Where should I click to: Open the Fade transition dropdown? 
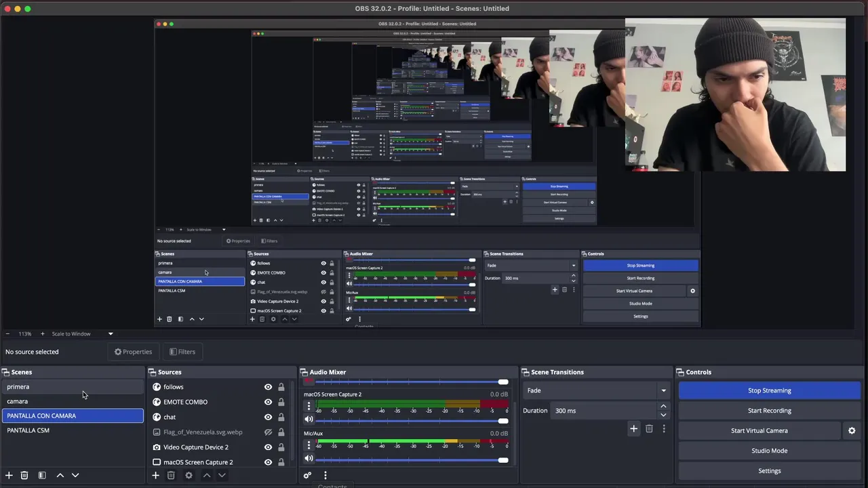click(x=597, y=390)
